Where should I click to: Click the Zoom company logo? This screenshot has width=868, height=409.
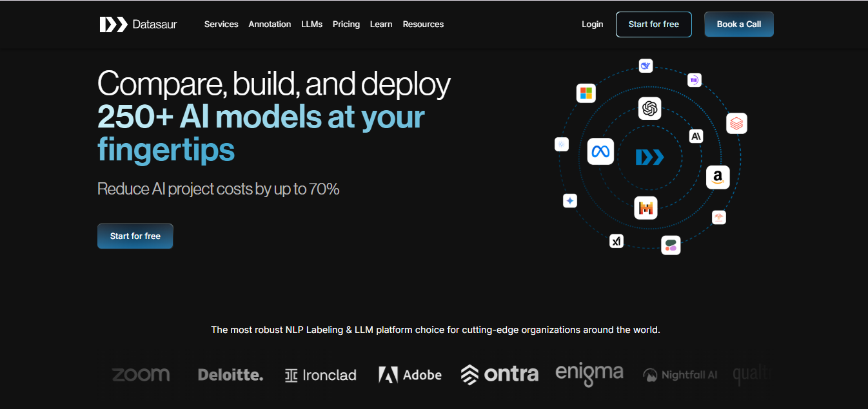tap(141, 374)
